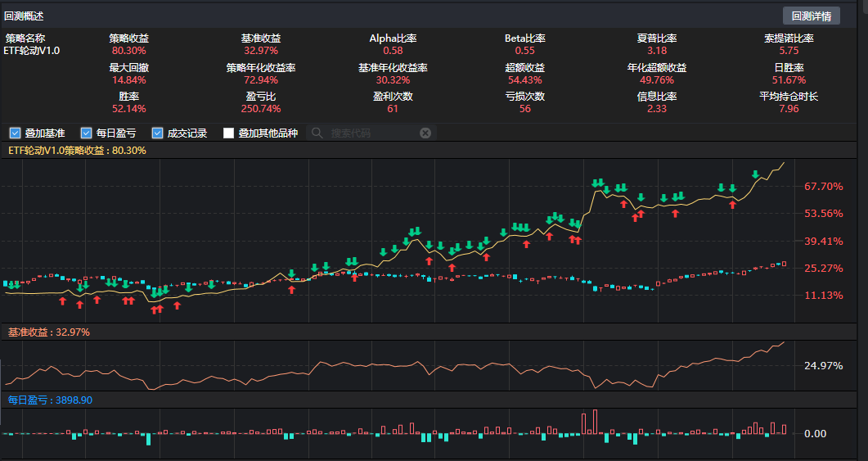Toggle the 叠加基准 checkbox
The image size is (868, 461).
coord(15,133)
